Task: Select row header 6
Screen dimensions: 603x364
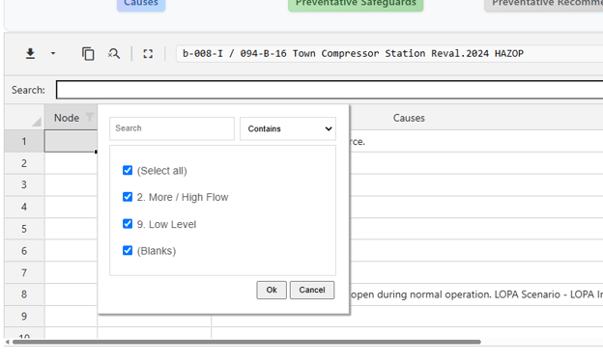Action: (24, 251)
